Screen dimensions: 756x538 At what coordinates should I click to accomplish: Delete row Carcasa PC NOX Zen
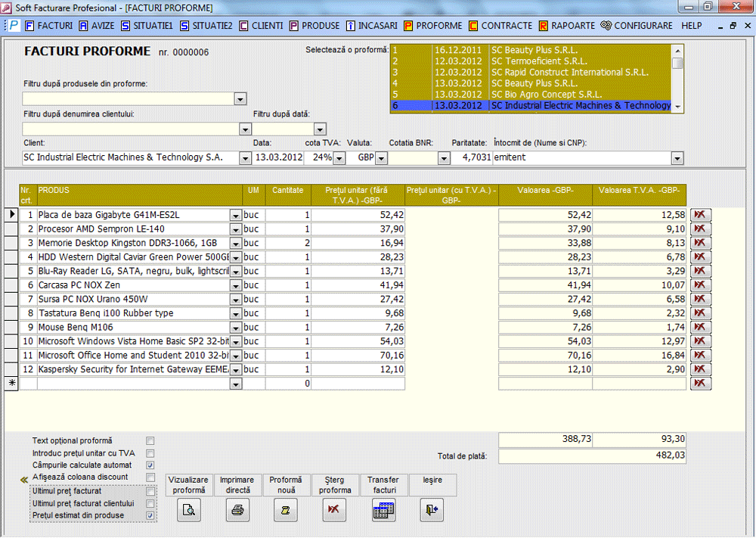click(701, 285)
